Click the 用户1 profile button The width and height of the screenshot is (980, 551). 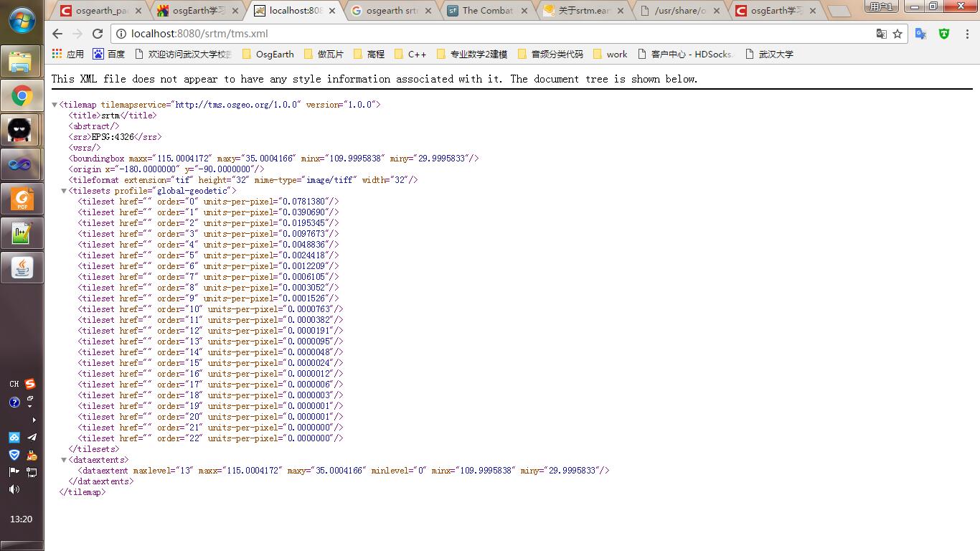(881, 6)
